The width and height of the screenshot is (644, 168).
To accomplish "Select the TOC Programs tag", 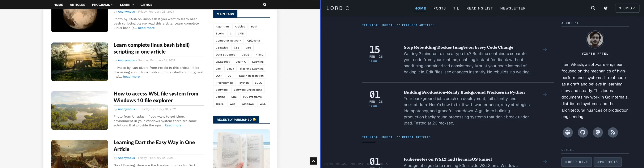I will (252, 97).
